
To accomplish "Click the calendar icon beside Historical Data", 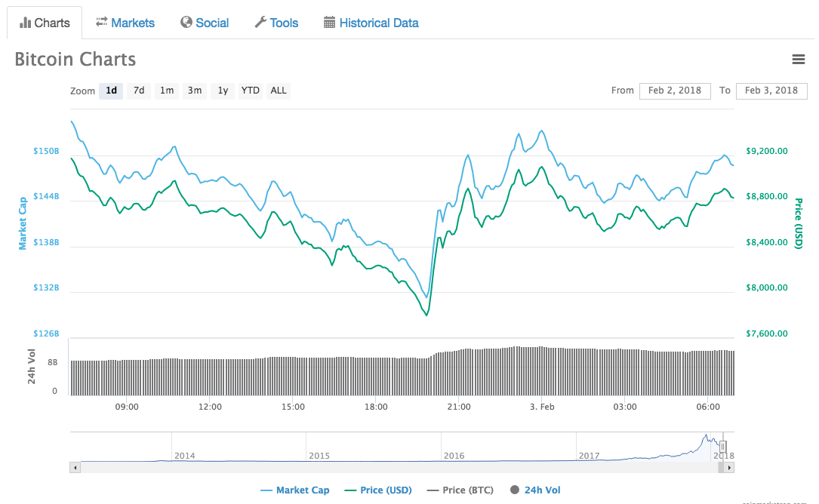I will click(x=329, y=22).
